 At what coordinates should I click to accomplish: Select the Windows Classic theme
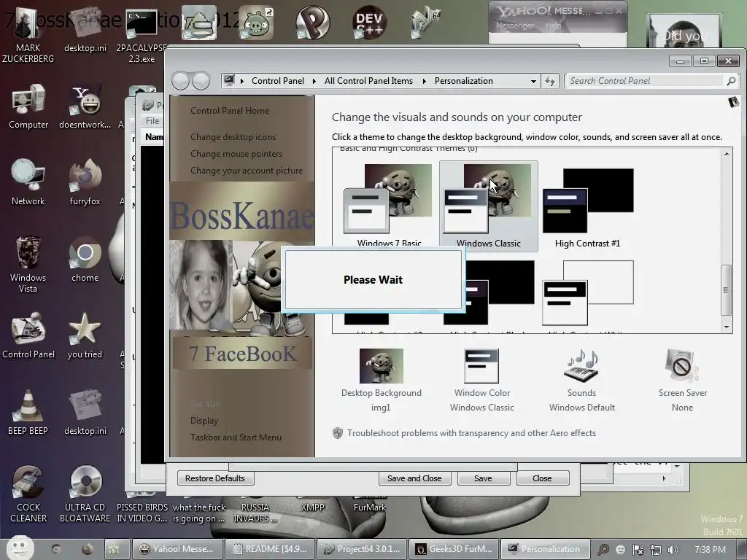[488, 205]
